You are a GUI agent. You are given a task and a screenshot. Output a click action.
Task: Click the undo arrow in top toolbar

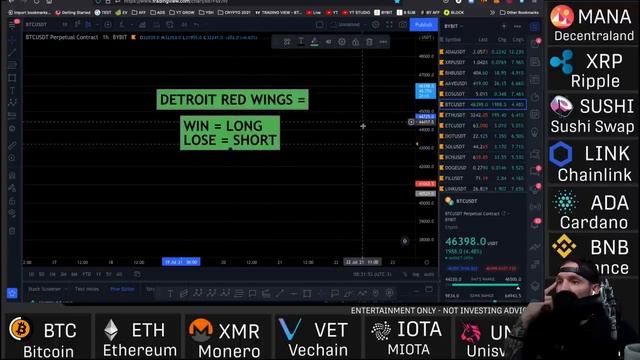(196, 25)
